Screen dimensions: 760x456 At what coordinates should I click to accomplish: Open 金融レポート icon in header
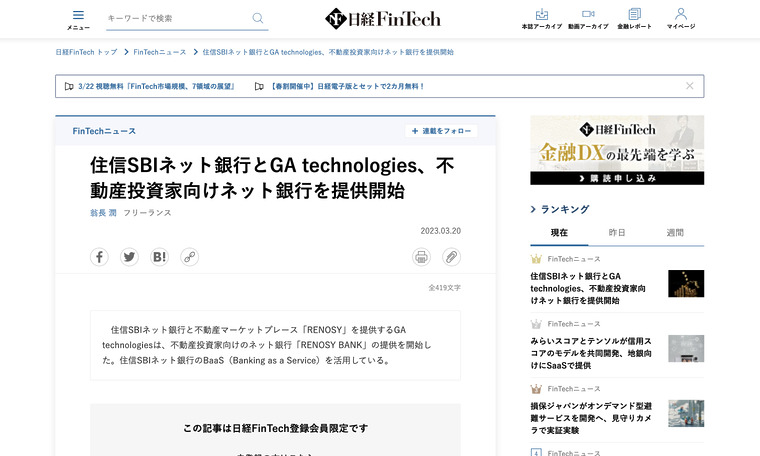(634, 18)
